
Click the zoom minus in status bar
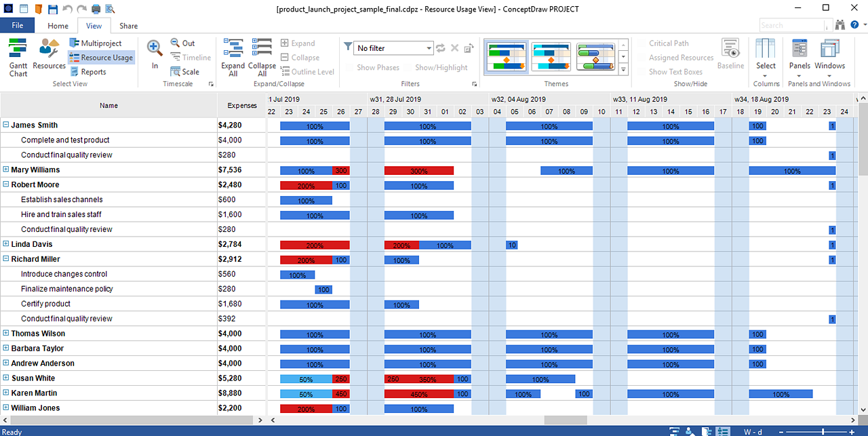point(783,431)
